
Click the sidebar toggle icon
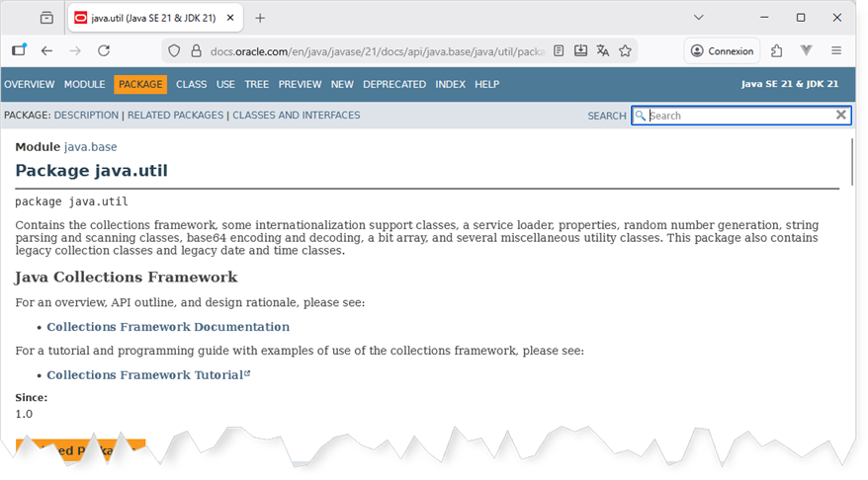pos(20,50)
